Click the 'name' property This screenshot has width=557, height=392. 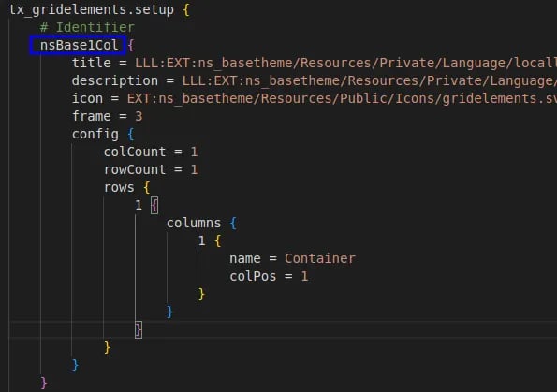click(x=245, y=258)
